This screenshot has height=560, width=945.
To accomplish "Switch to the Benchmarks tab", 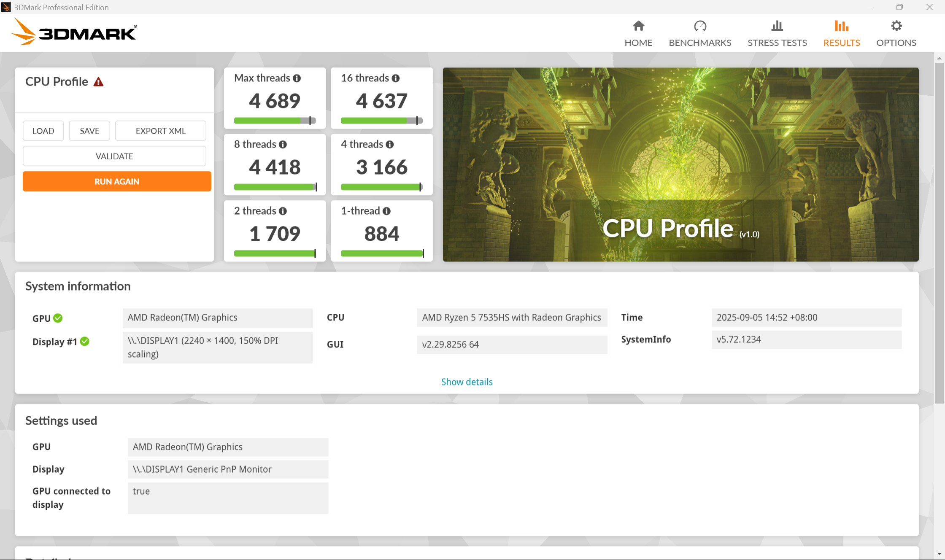I will point(700,33).
